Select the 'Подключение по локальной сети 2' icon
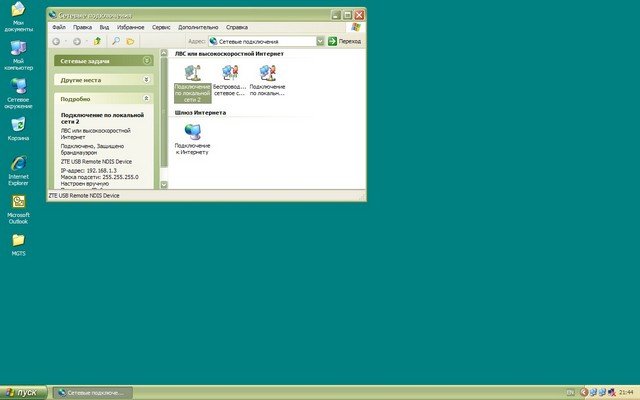The image size is (640, 400). pyautogui.click(x=192, y=73)
